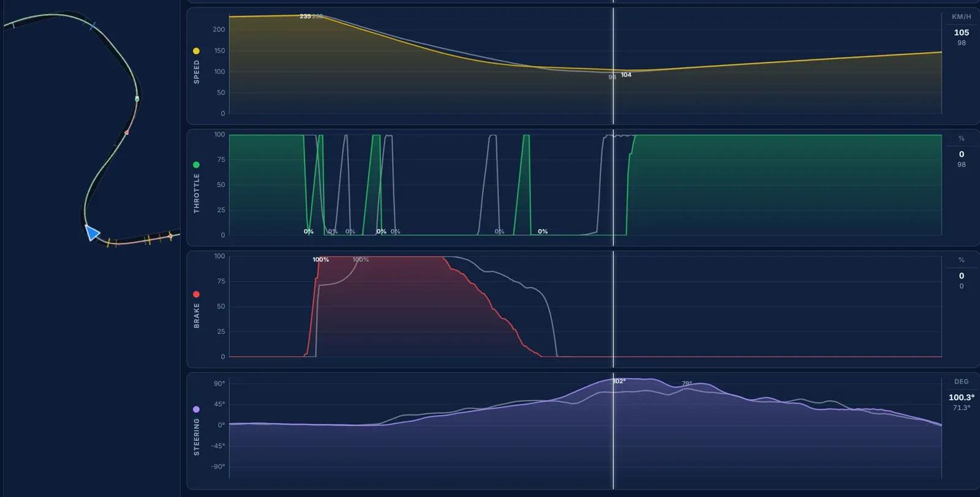The width and height of the screenshot is (980, 497).
Task: Click the blue car position arrow on track map
Action: 92,233
